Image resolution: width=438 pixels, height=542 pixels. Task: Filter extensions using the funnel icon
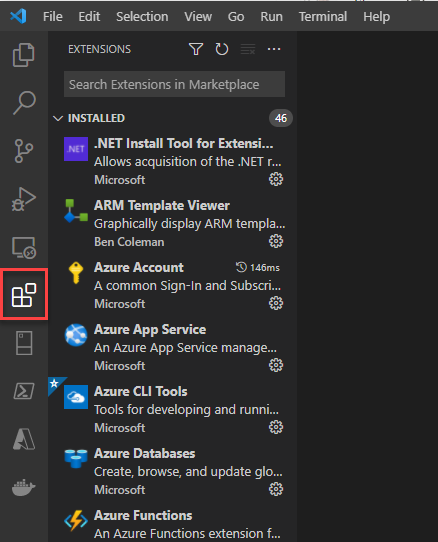196,49
